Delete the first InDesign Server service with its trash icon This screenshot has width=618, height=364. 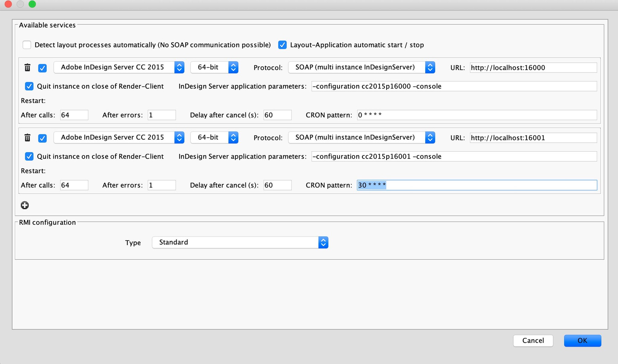27,68
